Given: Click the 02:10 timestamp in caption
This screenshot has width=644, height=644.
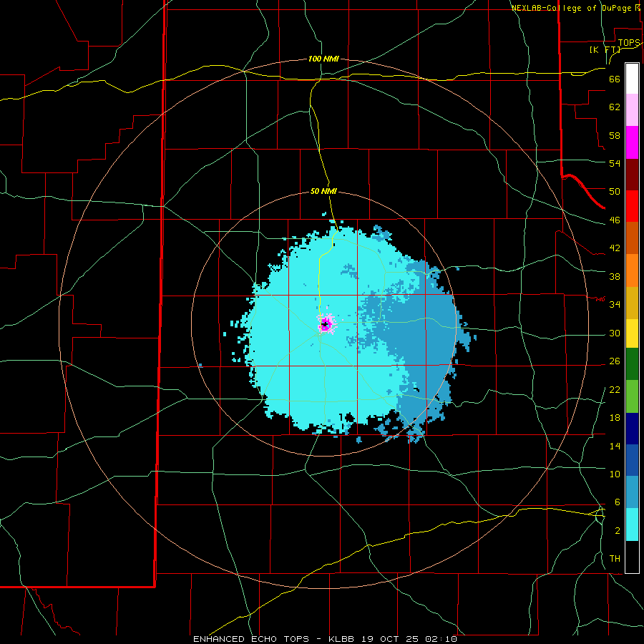Looking at the screenshot, I should point(441,639).
